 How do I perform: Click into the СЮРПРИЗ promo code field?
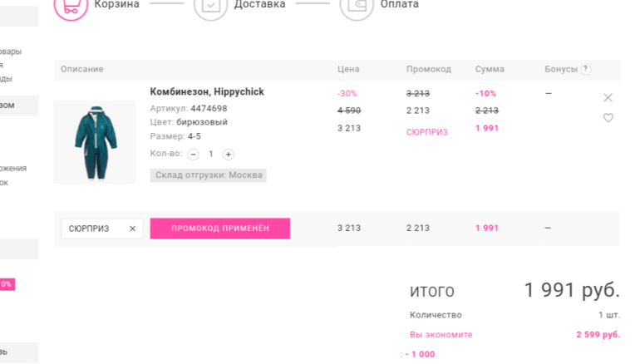[x=90, y=229]
